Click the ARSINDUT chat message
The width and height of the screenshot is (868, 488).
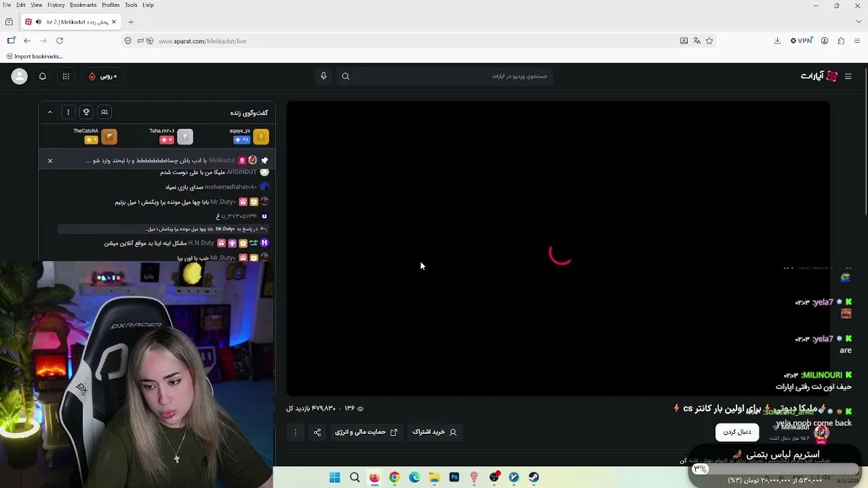pos(214,172)
